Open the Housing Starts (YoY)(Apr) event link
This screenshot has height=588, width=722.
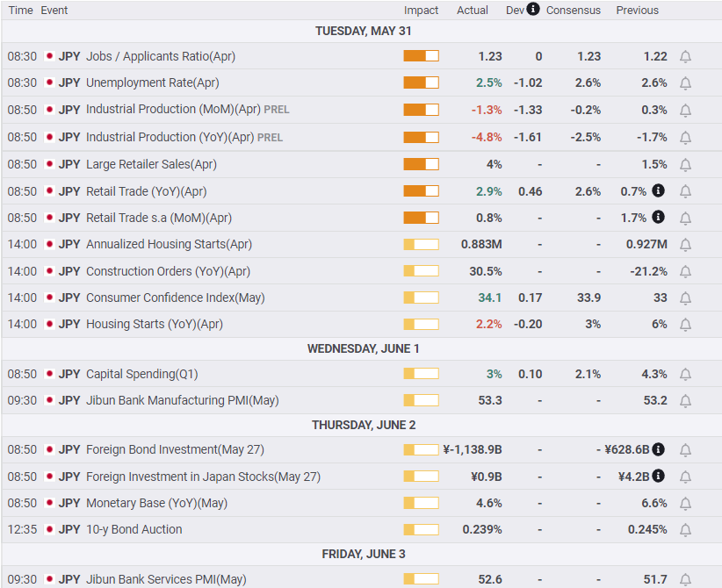coord(154,324)
